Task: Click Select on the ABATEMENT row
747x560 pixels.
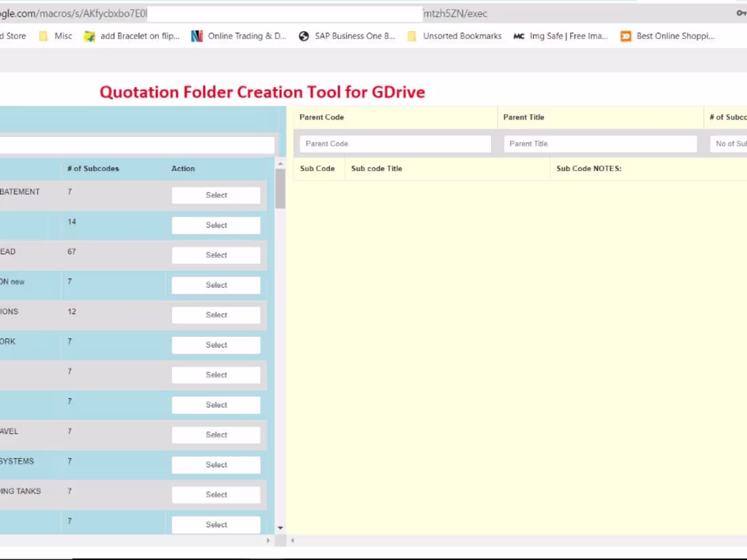Action: tap(216, 195)
